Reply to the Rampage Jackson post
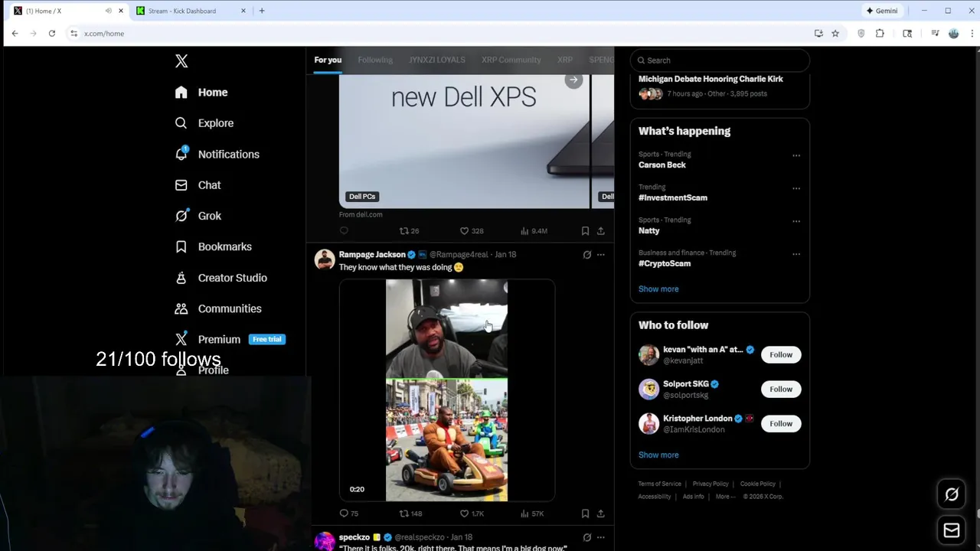Viewport: 980px width, 551px height. coord(348,514)
